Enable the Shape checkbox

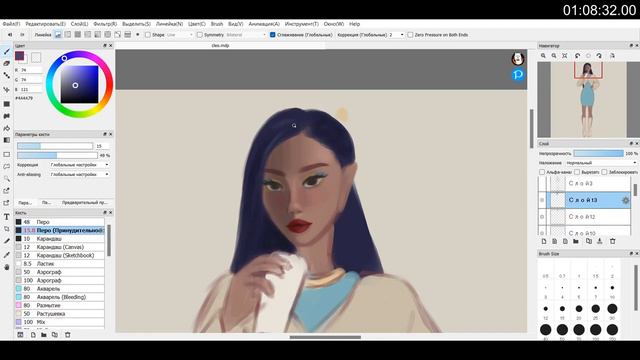click(x=148, y=35)
